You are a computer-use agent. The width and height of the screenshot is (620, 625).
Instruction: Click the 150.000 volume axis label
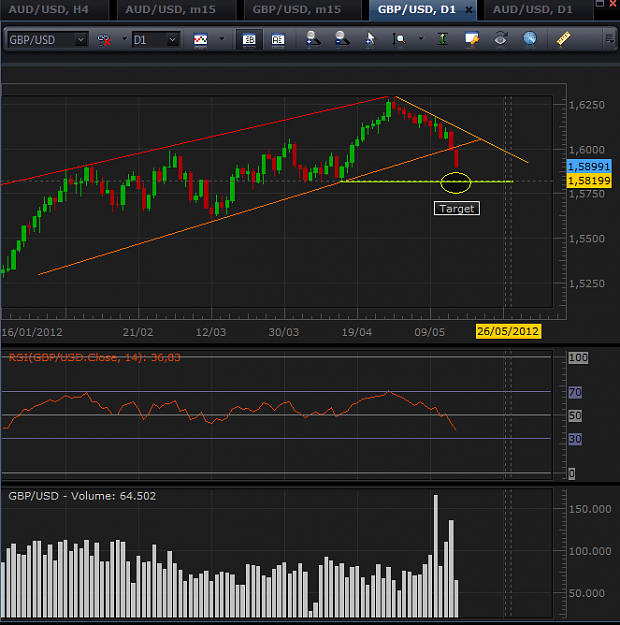coord(590,509)
